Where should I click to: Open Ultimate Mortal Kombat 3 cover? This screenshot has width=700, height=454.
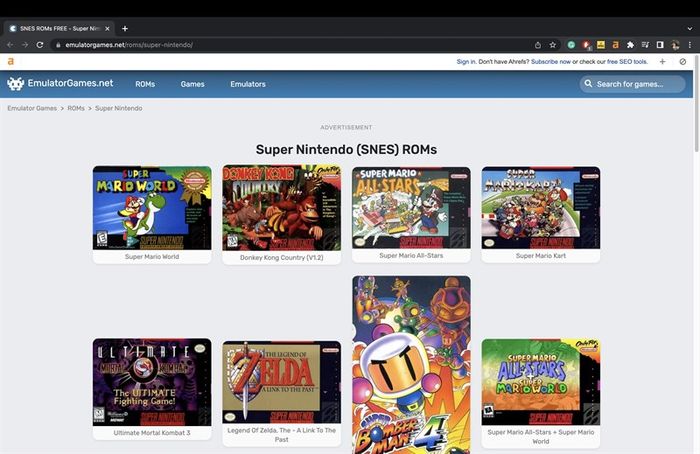tap(152, 382)
